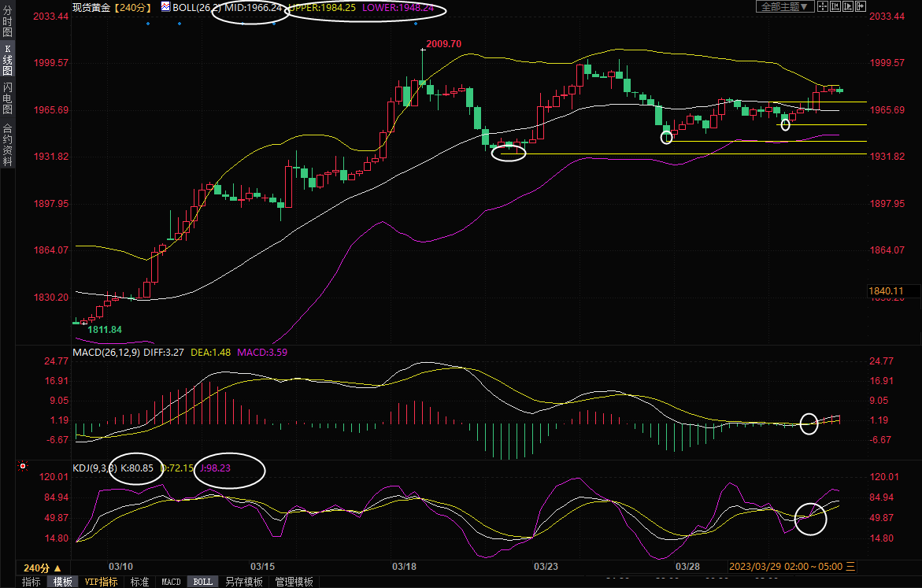This screenshot has width=922, height=588.
Task: Click the menu icon beside the date range
Action: [x=850, y=567]
